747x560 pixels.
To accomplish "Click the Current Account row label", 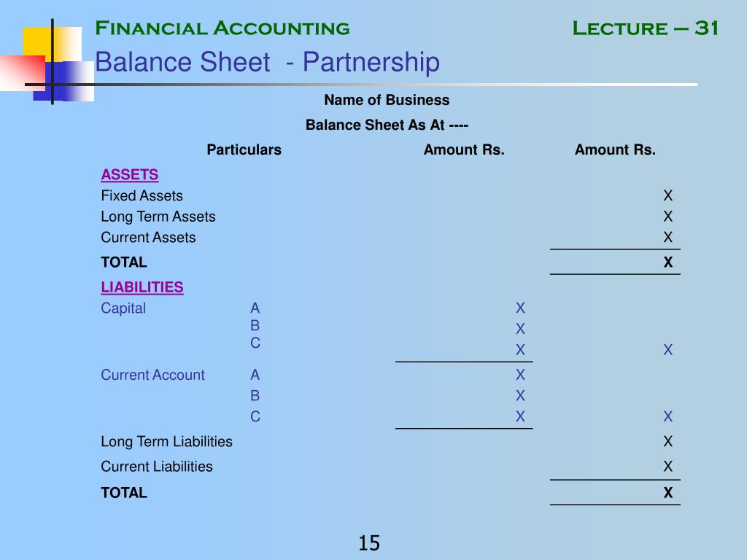I will pos(152,375).
